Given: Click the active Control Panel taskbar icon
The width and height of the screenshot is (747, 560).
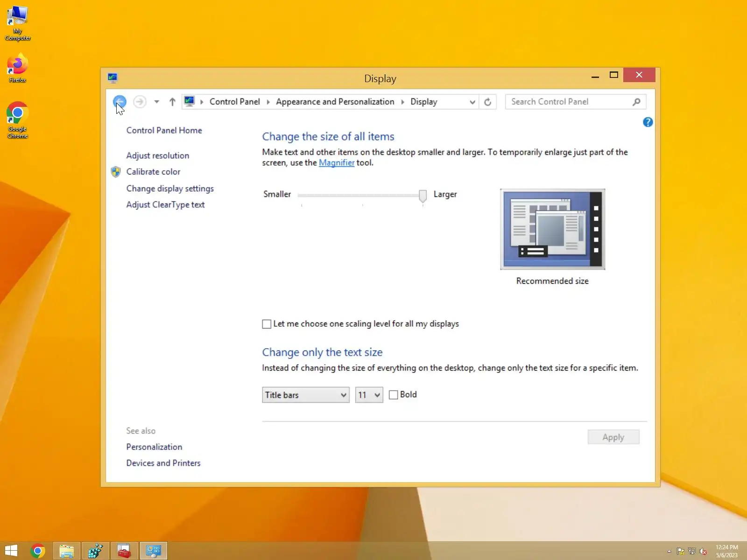Looking at the screenshot, I should [153, 551].
